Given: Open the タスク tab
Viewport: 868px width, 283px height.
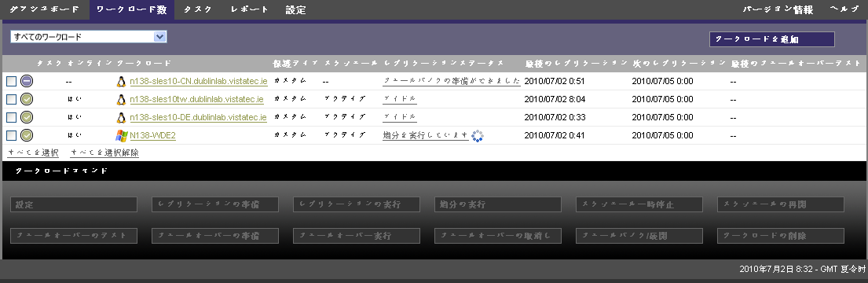Looking at the screenshot, I should click(x=198, y=10).
